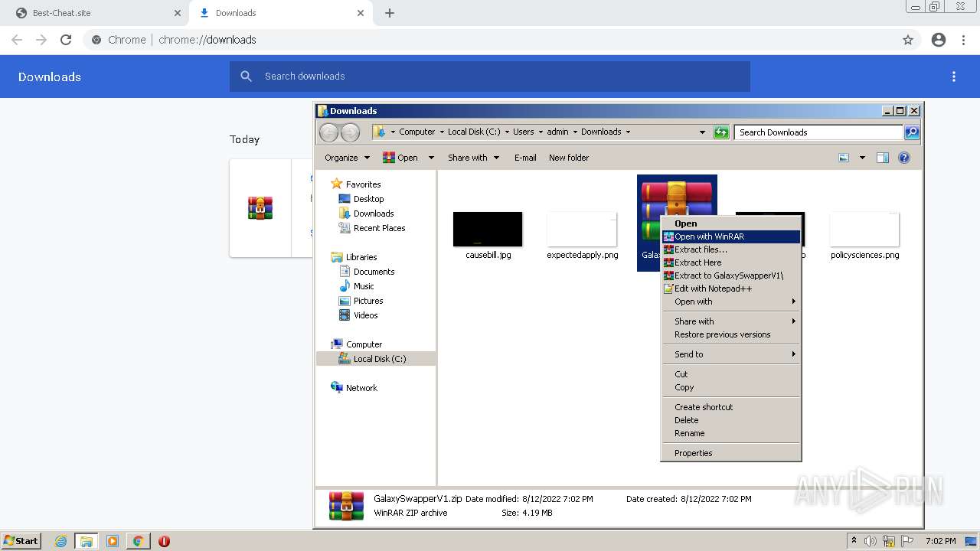Choose Rename in context menu
Viewport: 980px width, 551px height.
click(731, 433)
